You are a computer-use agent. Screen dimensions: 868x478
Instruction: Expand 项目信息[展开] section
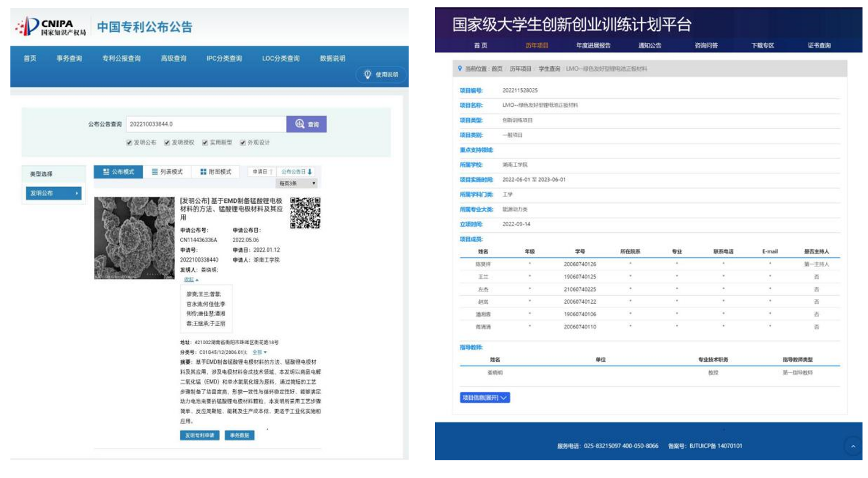coord(484,397)
